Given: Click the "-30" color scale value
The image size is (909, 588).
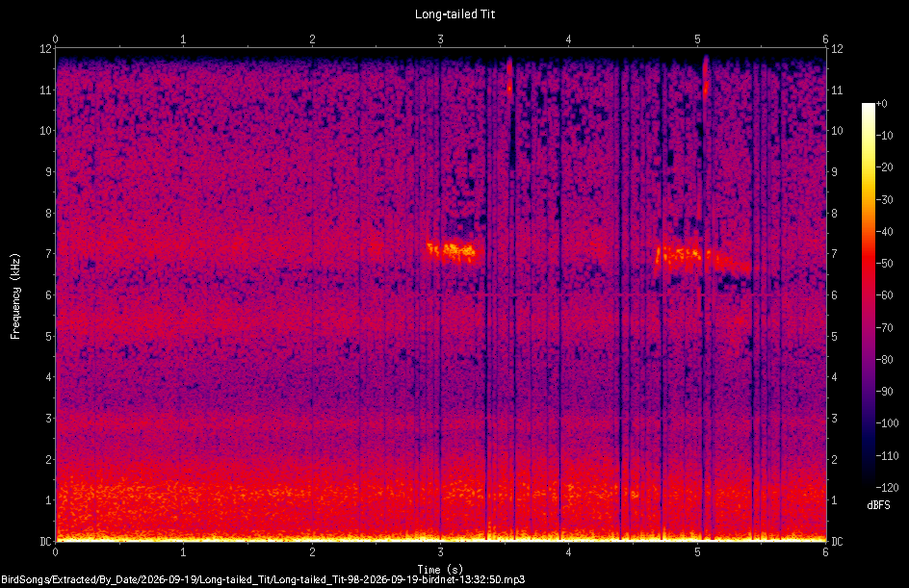Looking at the screenshot, I should 884,200.
